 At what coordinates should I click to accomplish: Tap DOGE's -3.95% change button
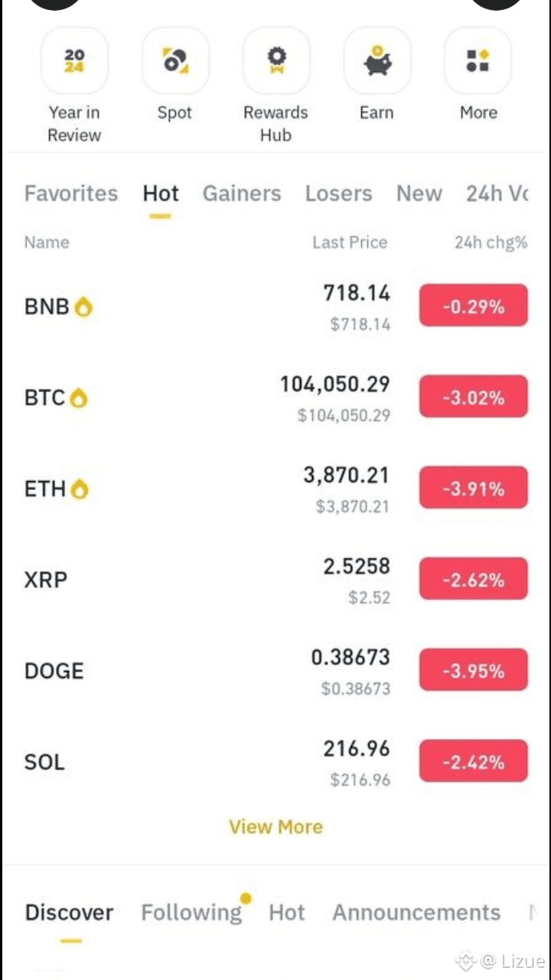(x=474, y=671)
